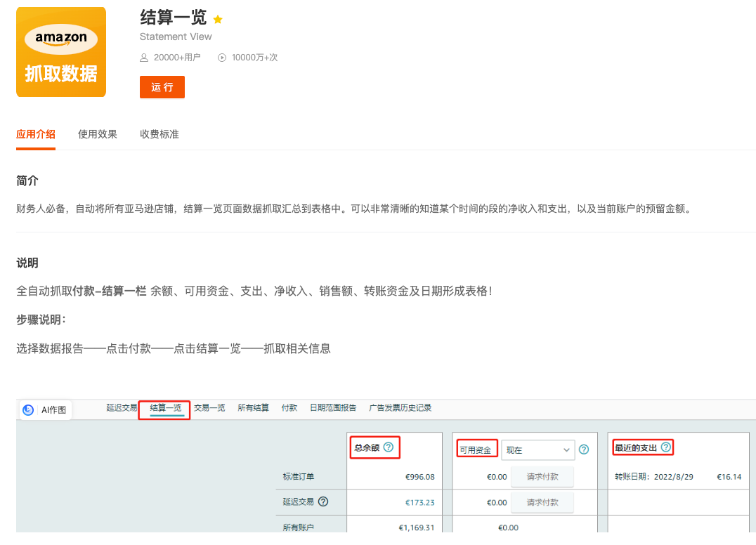Click 请求付款 button in 延迟交易 row
756x545 pixels.
(x=542, y=502)
